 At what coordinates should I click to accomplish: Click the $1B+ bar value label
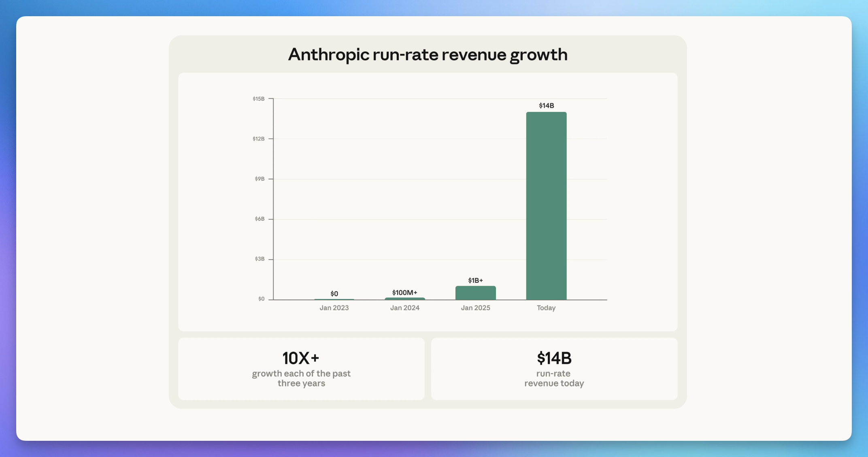[475, 280]
